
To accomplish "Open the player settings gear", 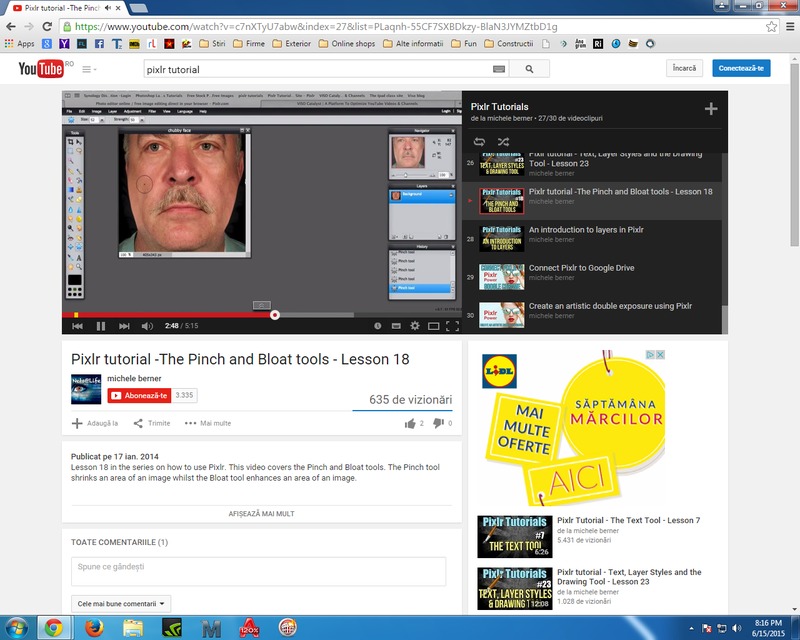I will tap(415, 326).
